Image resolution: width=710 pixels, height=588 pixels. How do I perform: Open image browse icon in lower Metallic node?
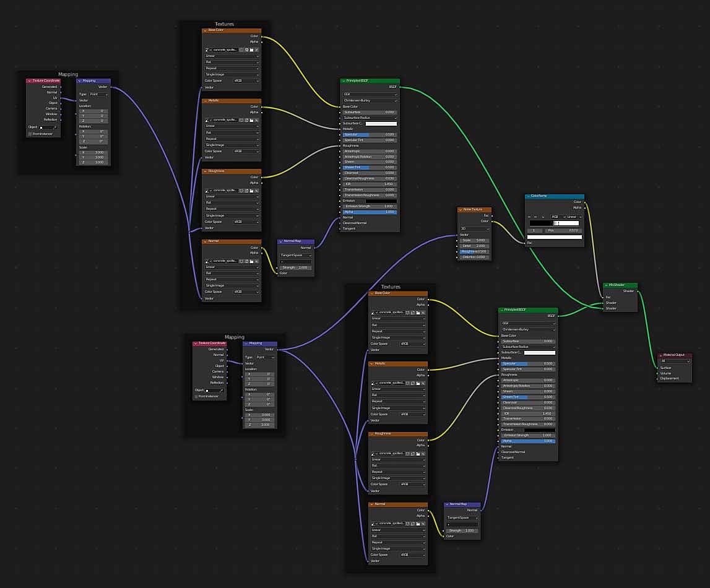click(374, 383)
